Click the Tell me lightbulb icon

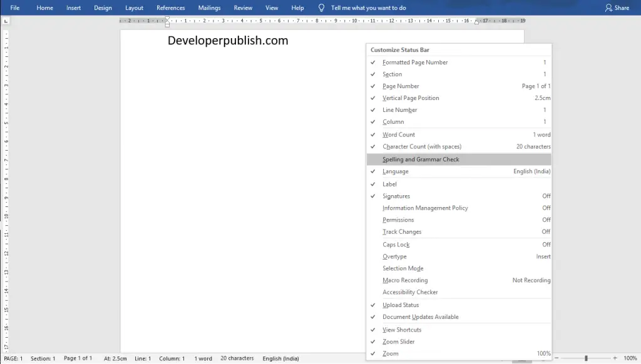(x=321, y=8)
